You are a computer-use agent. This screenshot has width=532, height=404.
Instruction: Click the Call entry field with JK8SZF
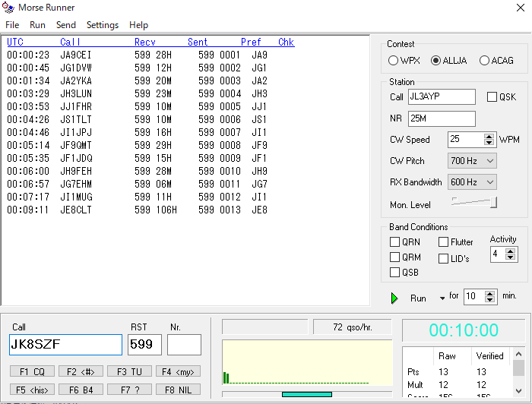click(65, 345)
